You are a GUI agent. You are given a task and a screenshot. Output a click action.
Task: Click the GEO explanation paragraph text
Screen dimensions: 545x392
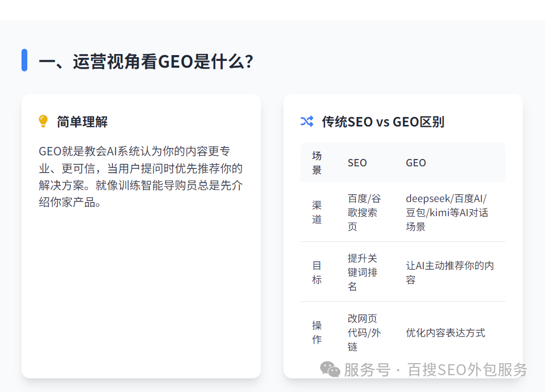click(x=141, y=177)
